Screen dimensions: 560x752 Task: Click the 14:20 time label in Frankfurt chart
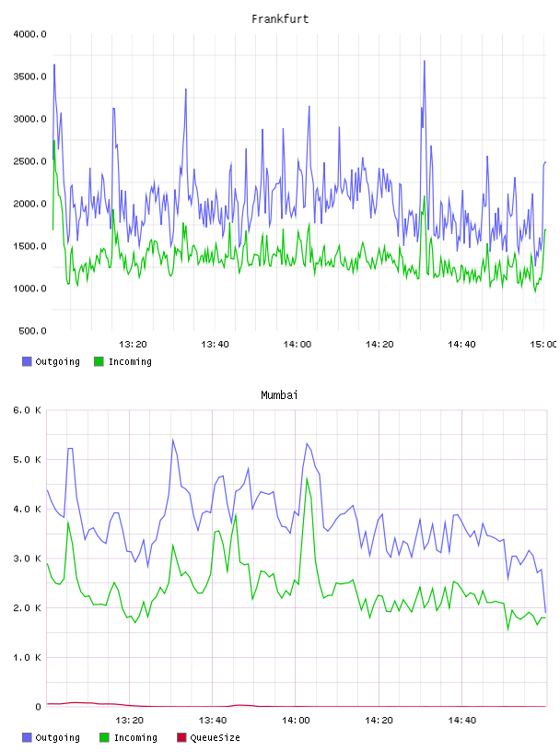[x=379, y=345]
